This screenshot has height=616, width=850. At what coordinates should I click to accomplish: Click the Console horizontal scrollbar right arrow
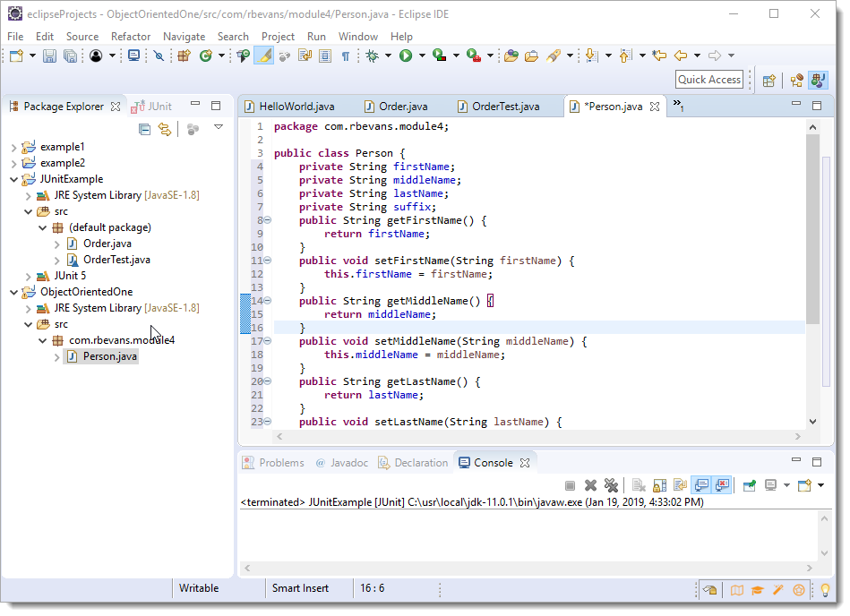810,569
